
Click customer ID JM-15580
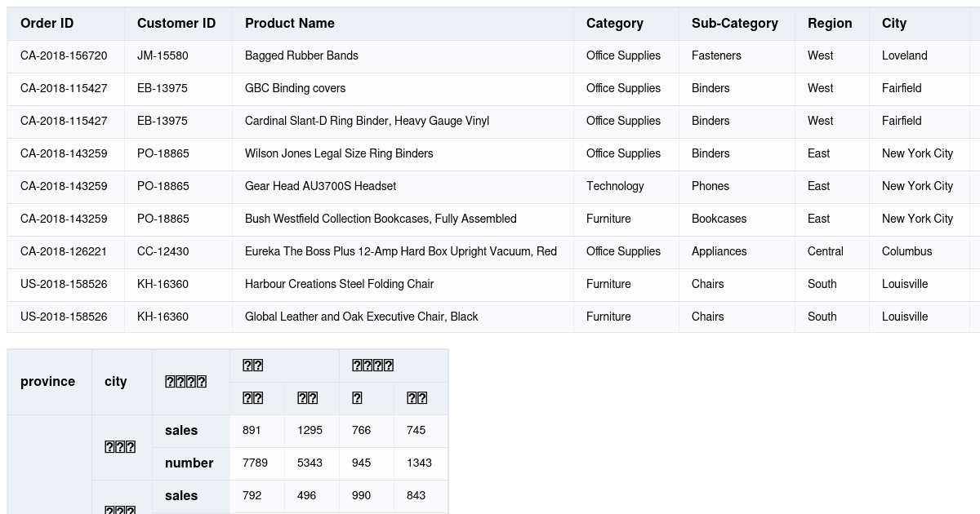(x=163, y=55)
